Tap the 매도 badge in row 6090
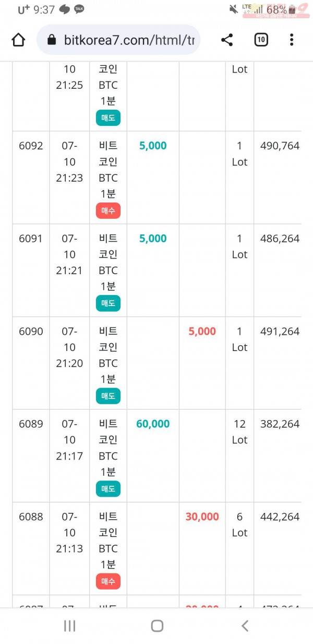This screenshot has height=644, width=313. tap(108, 396)
